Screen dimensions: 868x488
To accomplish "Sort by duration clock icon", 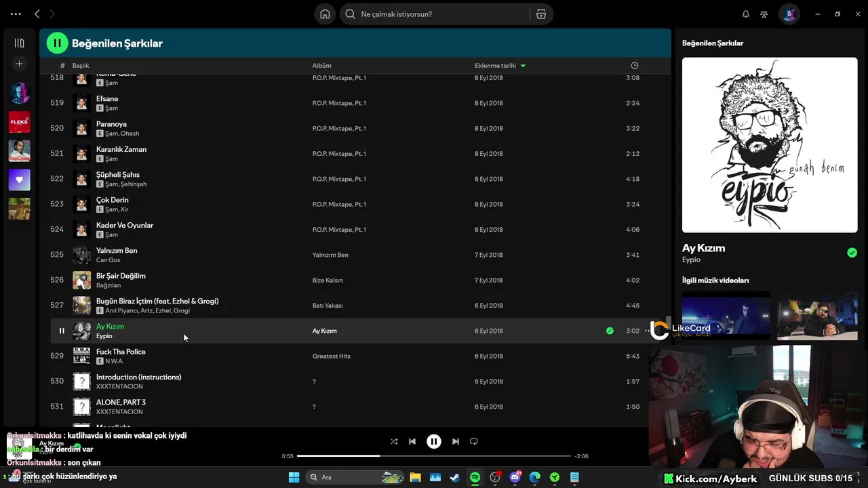I will coord(635,66).
